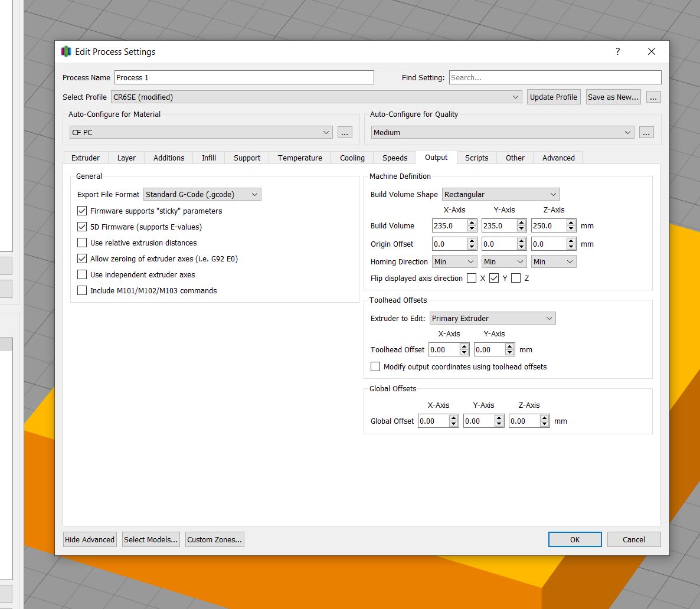The height and width of the screenshot is (609, 700).
Task: Open the Select Profile dropdown
Action: point(316,97)
